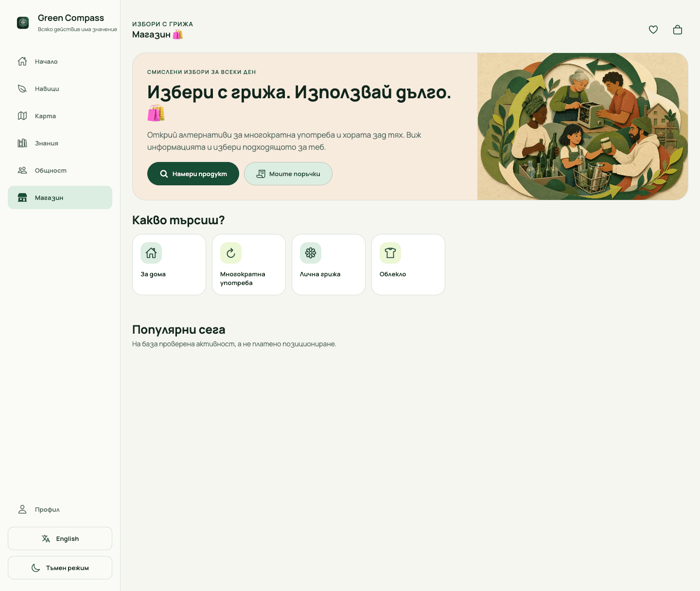This screenshot has width=700, height=591.
Task: Click the leaf icon beside Навици
Action: [22, 89]
